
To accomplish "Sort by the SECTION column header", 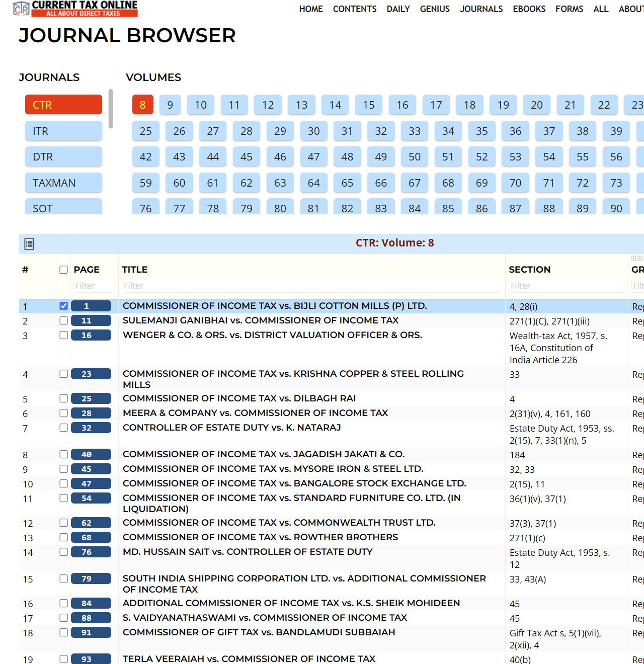I will coord(530,270).
